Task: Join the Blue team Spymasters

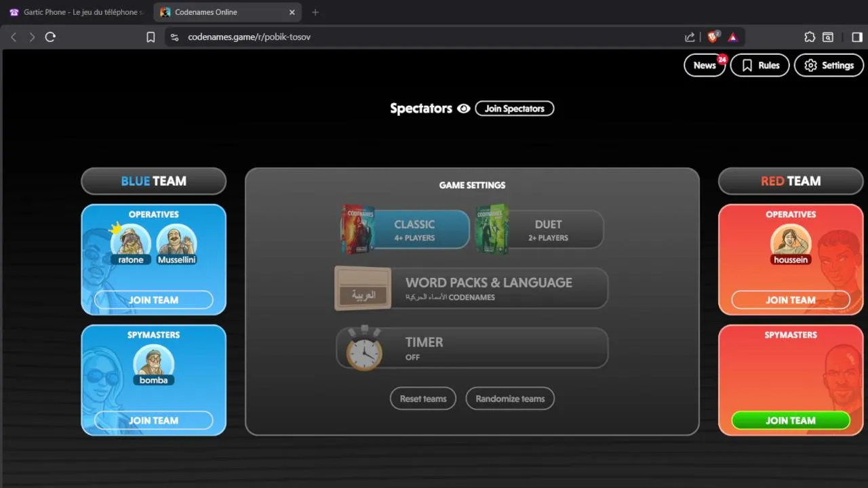Action: [x=153, y=420]
